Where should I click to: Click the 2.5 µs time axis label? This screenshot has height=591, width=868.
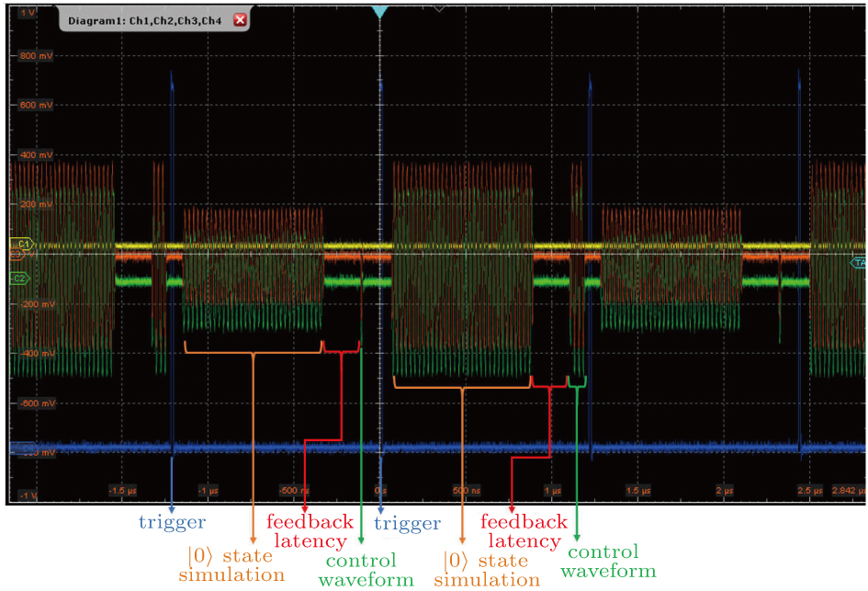click(x=810, y=490)
